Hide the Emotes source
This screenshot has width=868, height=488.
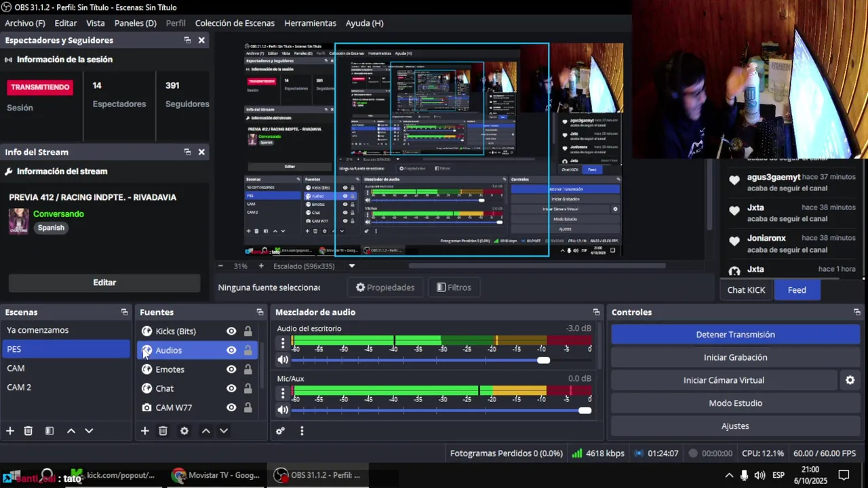pos(231,369)
